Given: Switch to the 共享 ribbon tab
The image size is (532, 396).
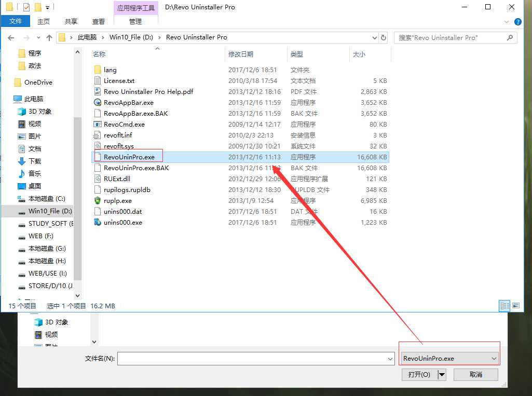Looking at the screenshot, I should tap(71, 21).
